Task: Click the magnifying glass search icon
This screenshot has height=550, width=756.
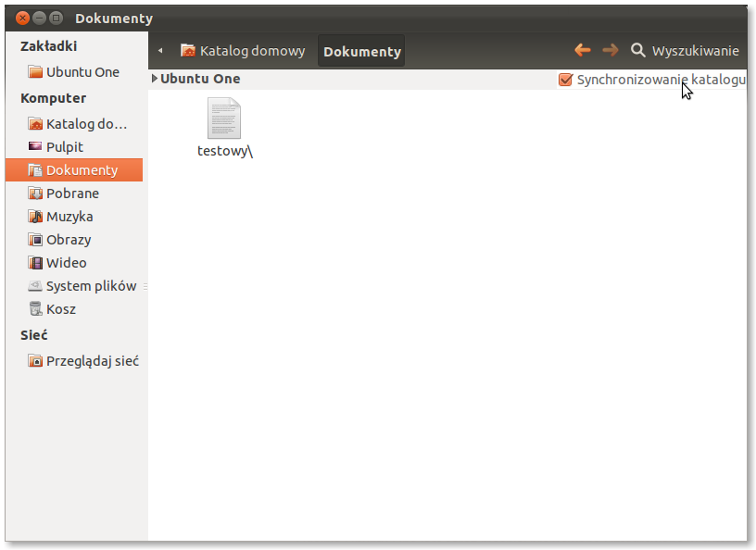Action: (x=637, y=50)
